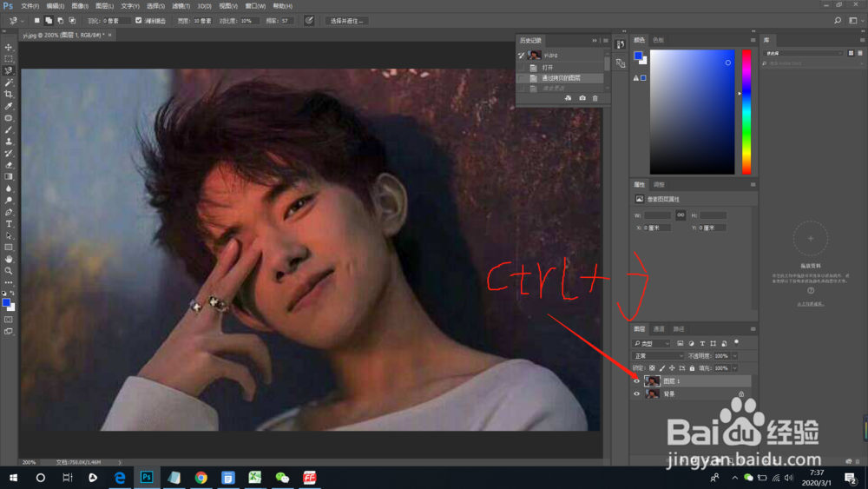This screenshot has width=868, height=489.
Task: Click the pixel layer filter icon
Action: (x=681, y=343)
